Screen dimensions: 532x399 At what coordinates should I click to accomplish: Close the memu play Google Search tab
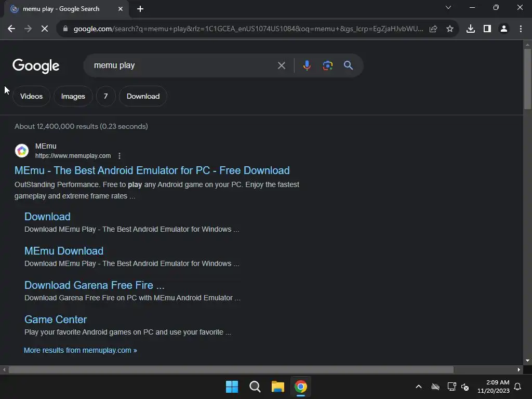121,9
